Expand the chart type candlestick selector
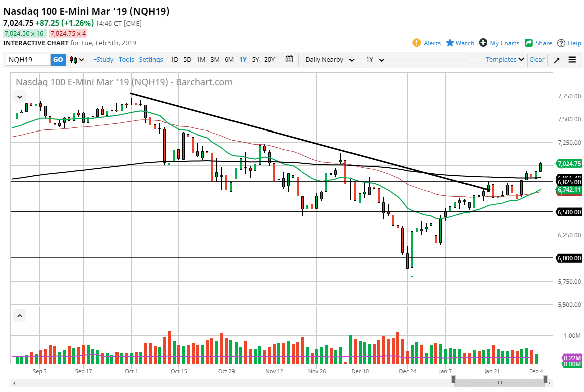This screenshot has height=392, width=584. (75, 59)
